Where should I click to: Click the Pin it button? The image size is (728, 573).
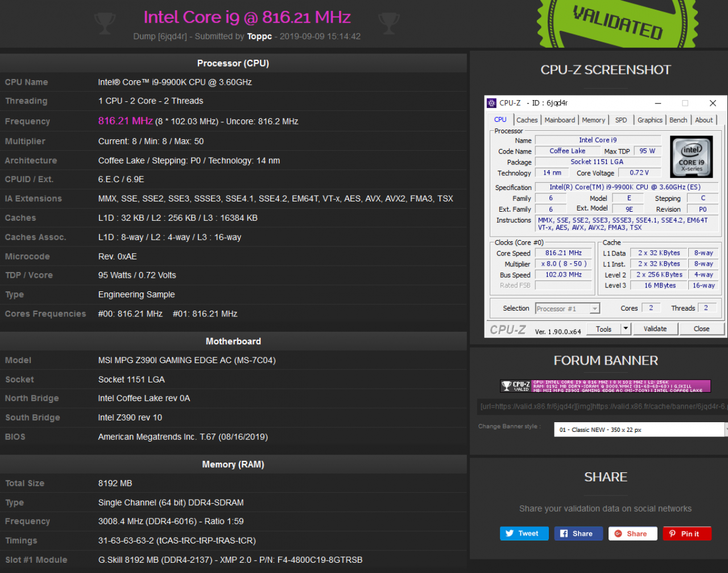687,534
